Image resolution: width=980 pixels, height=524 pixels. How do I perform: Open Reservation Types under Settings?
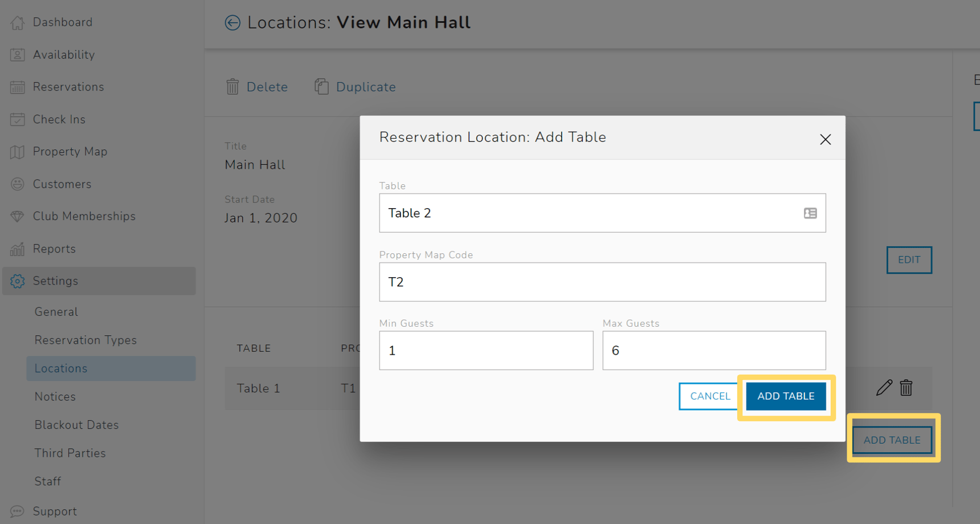point(85,340)
